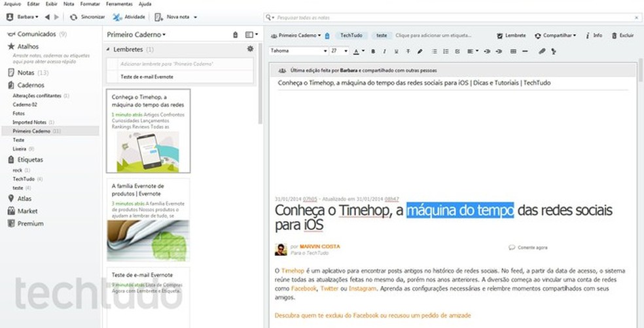644x328 pixels.
Task: Toggle strikethrough formatting
Action: [408, 51]
